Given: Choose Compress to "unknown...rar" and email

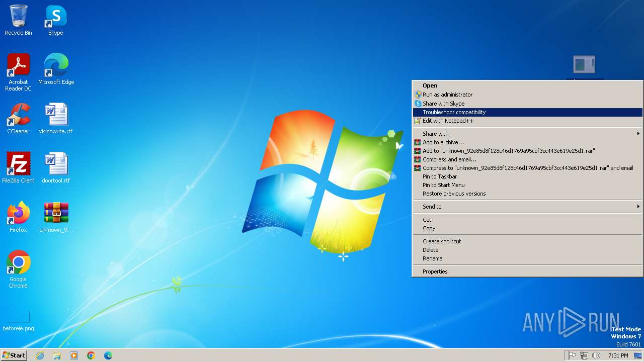Looking at the screenshot, I should click(527, 168).
